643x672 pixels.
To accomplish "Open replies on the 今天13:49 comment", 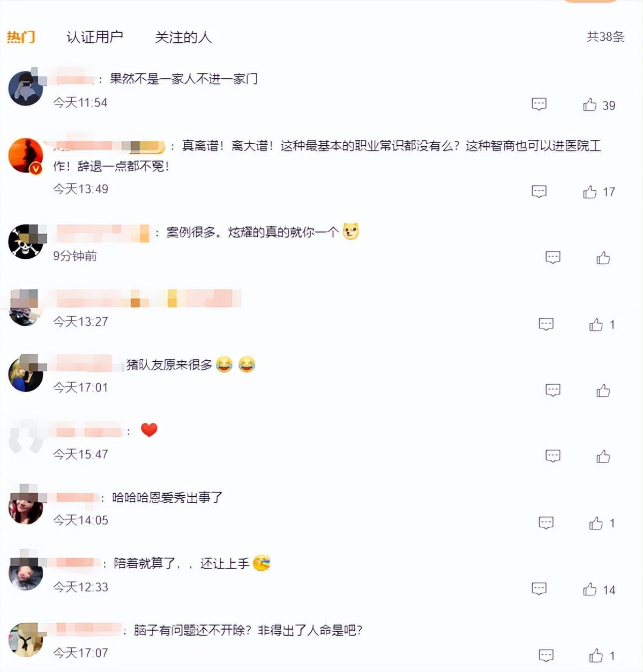I will (x=539, y=191).
